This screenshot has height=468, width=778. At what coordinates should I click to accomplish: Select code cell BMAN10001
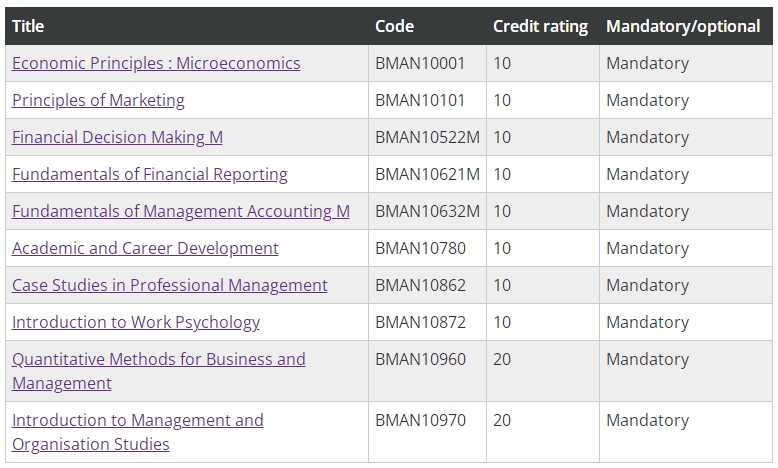[420, 63]
